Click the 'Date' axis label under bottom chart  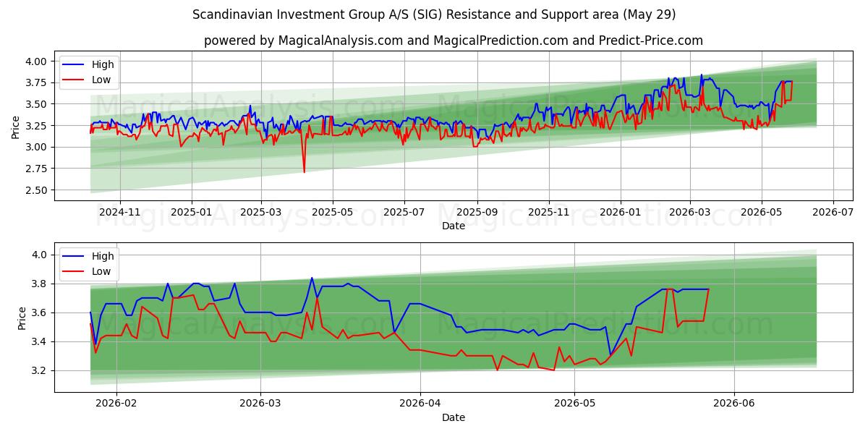pyautogui.click(x=454, y=417)
